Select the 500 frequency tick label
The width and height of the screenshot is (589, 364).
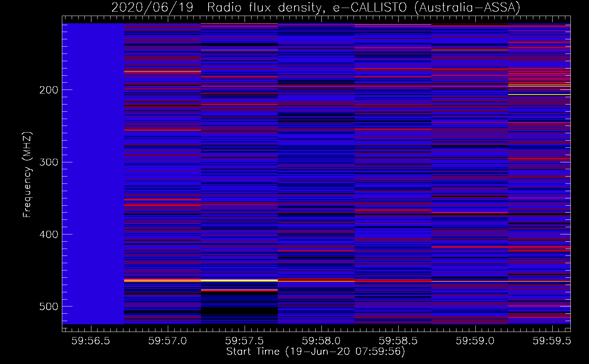tap(48, 306)
